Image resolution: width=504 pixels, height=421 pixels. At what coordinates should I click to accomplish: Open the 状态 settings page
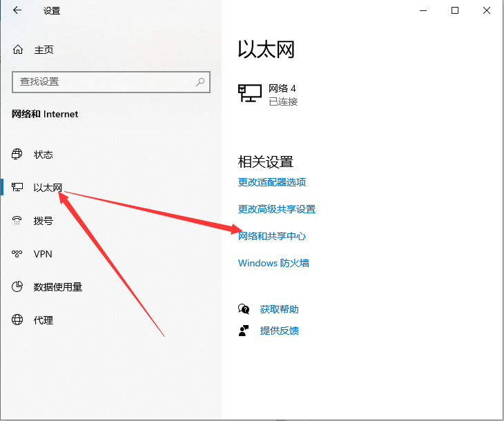(x=43, y=155)
